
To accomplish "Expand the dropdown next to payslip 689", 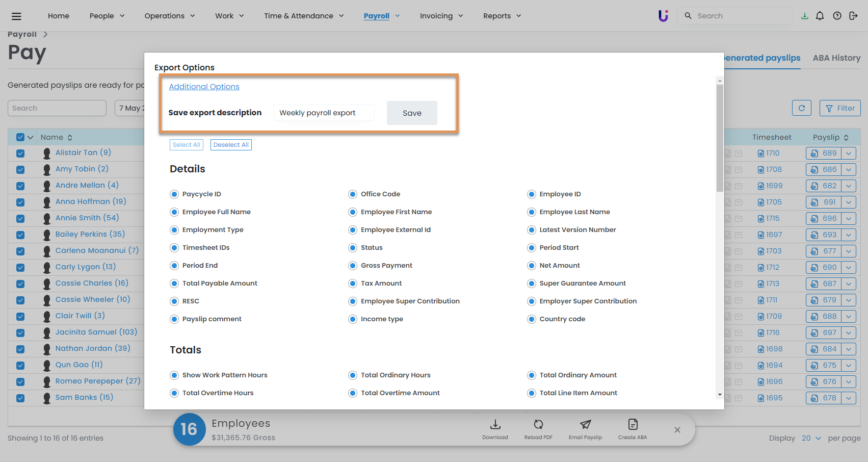I will pos(849,153).
